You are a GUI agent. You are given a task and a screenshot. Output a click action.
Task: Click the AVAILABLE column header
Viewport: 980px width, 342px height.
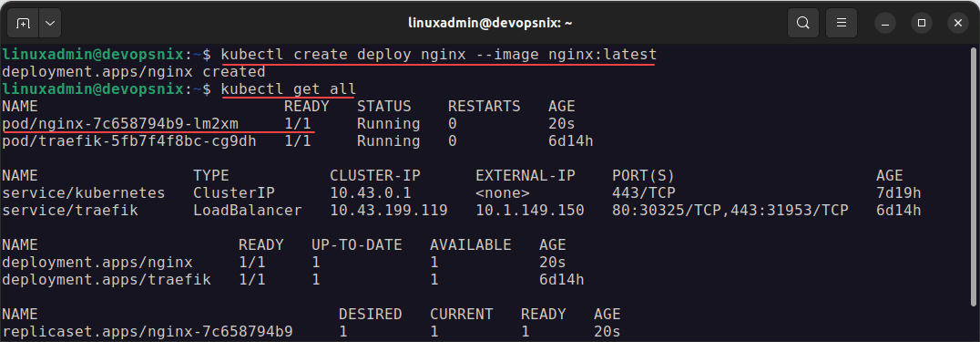point(471,244)
